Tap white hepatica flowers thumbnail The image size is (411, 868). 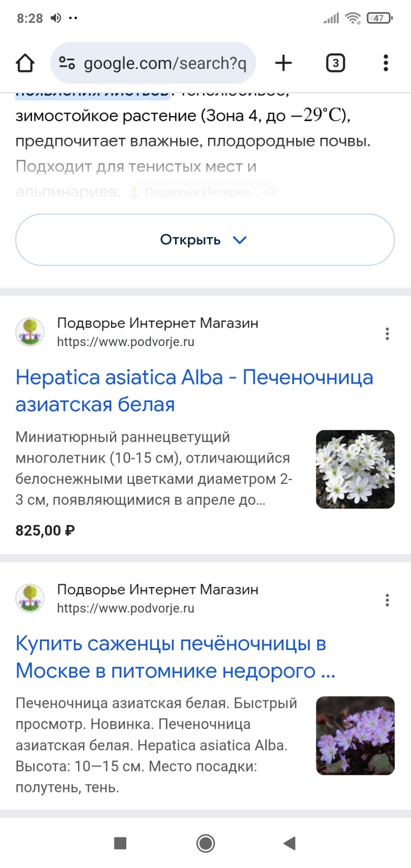355,469
